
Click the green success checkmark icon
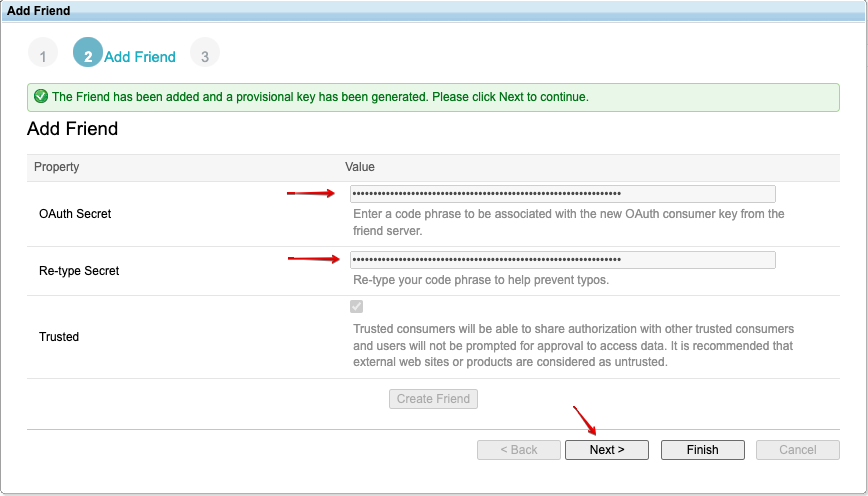pyautogui.click(x=40, y=97)
